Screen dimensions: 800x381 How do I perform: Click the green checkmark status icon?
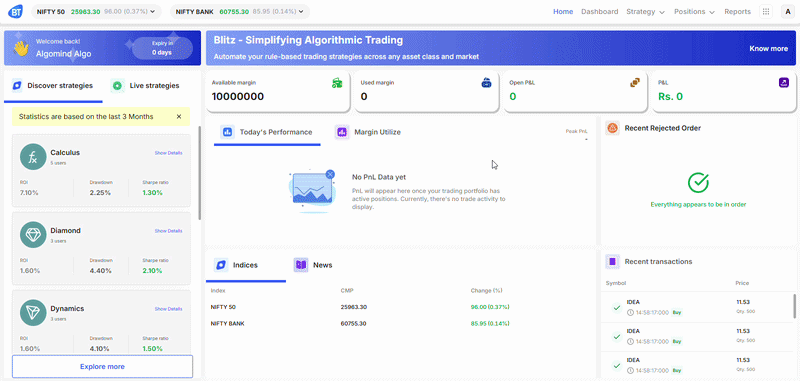pyautogui.click(x=698, y=183)
